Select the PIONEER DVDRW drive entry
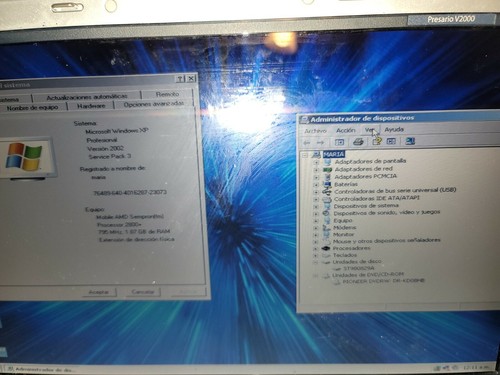500x375 pixels. 383,281
